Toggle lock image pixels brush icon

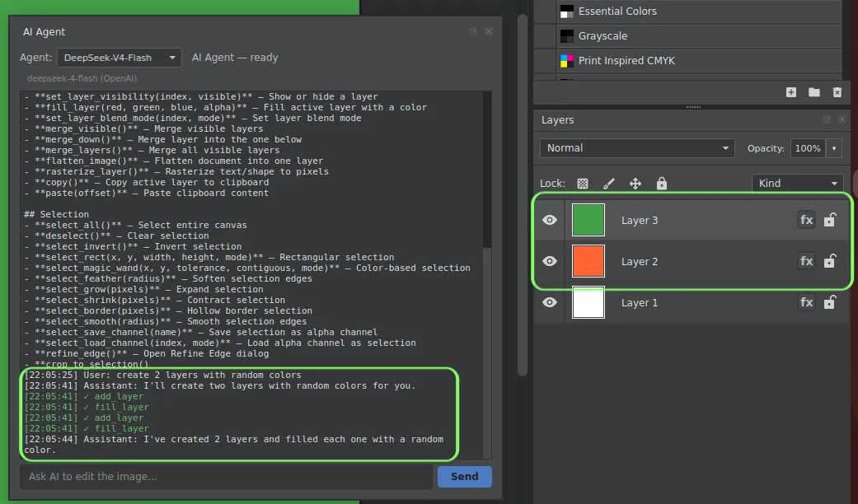coord(608,184)
